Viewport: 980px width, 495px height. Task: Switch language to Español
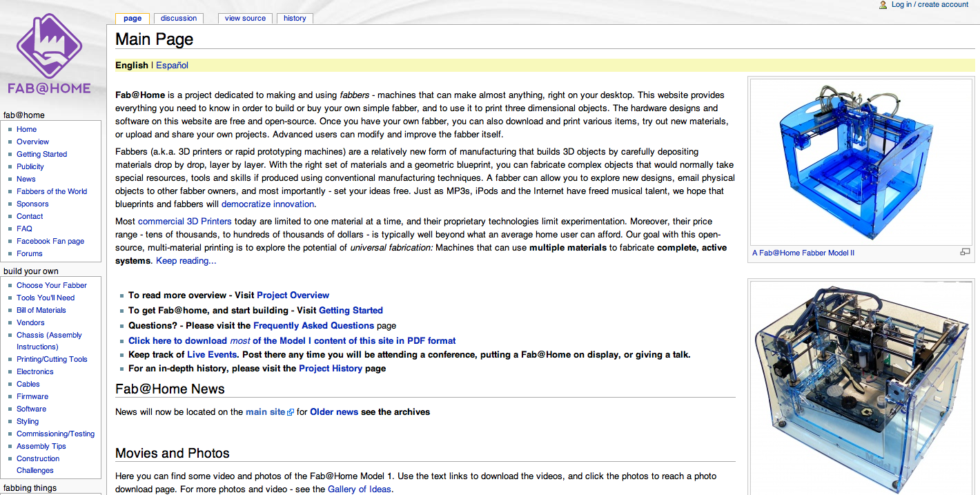(x=172, y=66)
